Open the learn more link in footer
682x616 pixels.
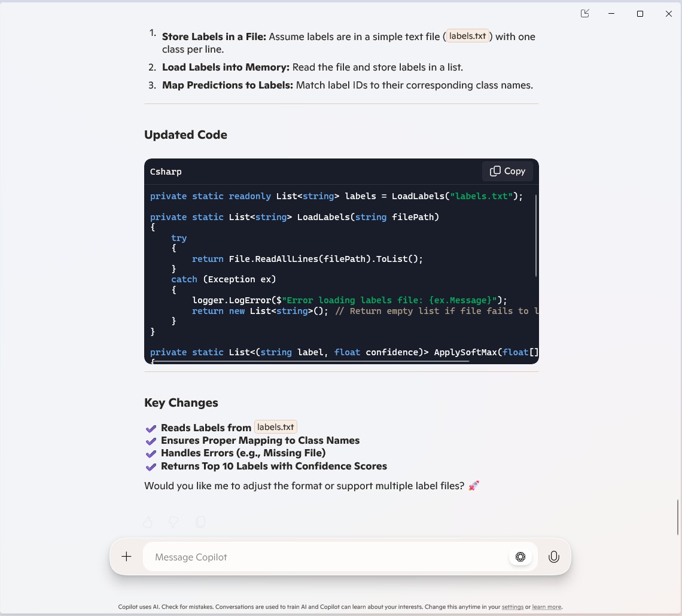point(546,606)
